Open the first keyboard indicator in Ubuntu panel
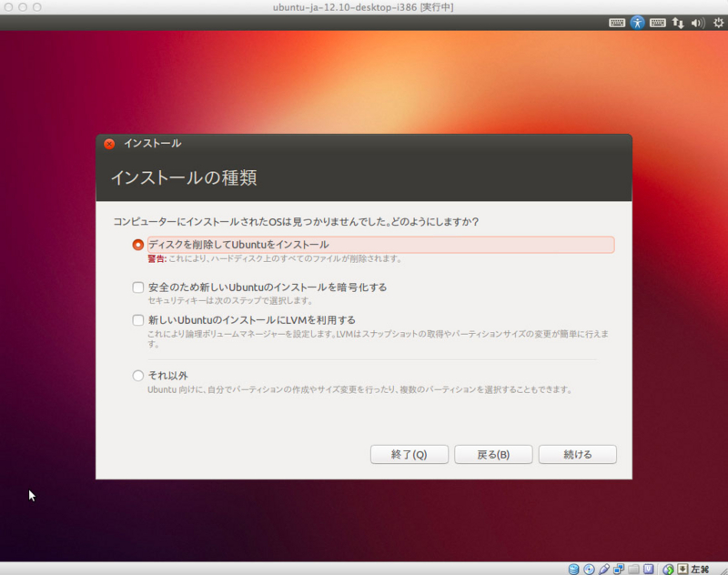Screen dimensions: 728x575 [617, 23]
